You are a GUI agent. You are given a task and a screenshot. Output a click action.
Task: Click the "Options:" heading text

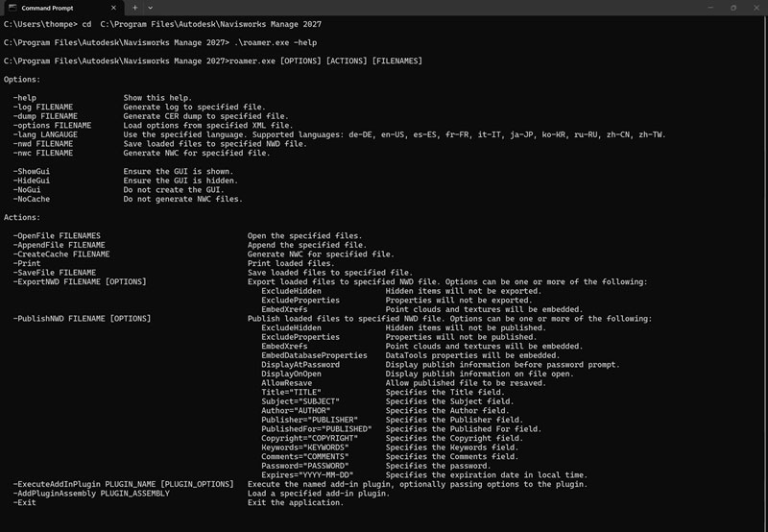pos(22,79)
